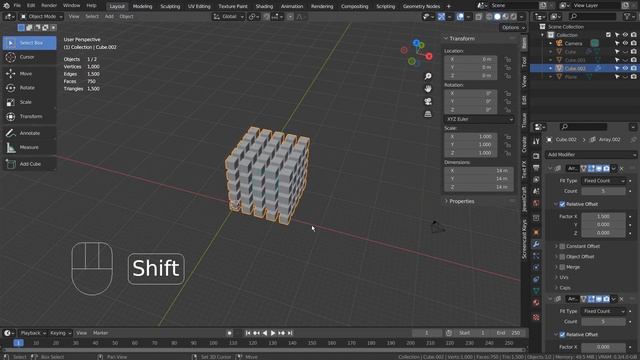Toggle camera view icon in viewport
This screenshot has height=360, width=640.
(428, 102)
